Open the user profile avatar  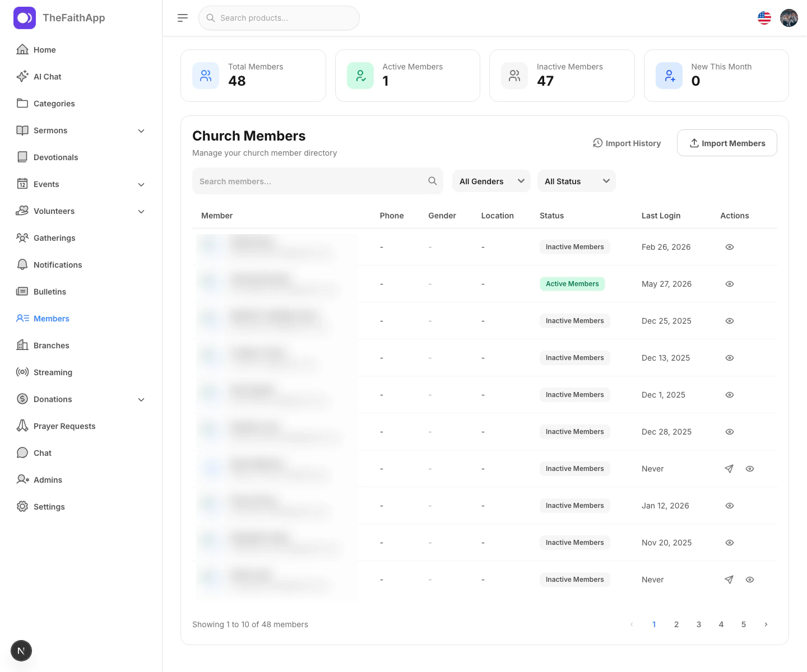[x=789, y=18]
